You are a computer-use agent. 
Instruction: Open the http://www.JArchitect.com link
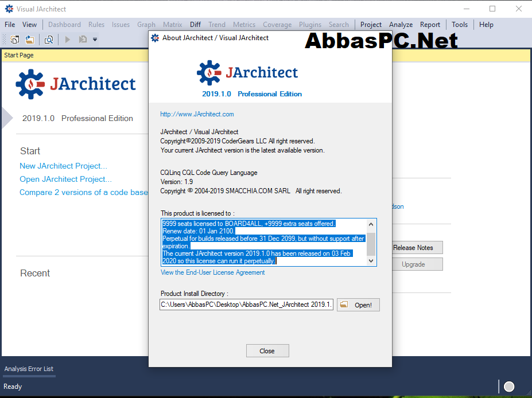coord(197,114)
